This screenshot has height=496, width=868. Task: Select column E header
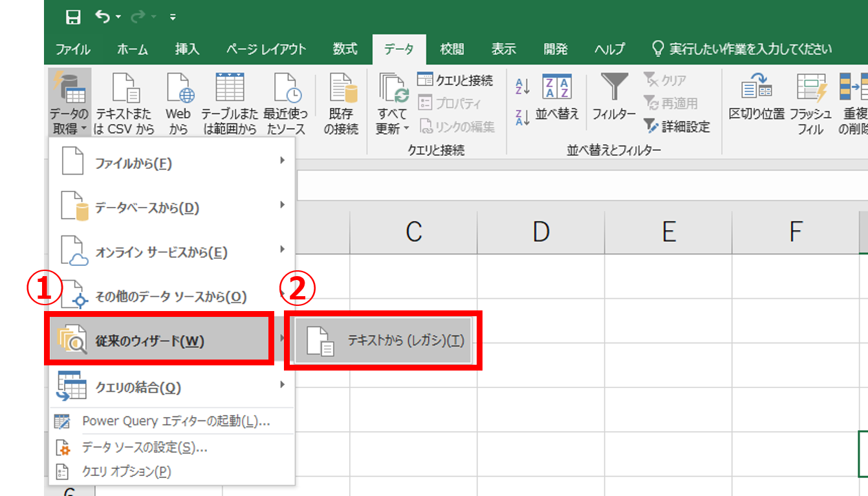click(x=668, y=232)
